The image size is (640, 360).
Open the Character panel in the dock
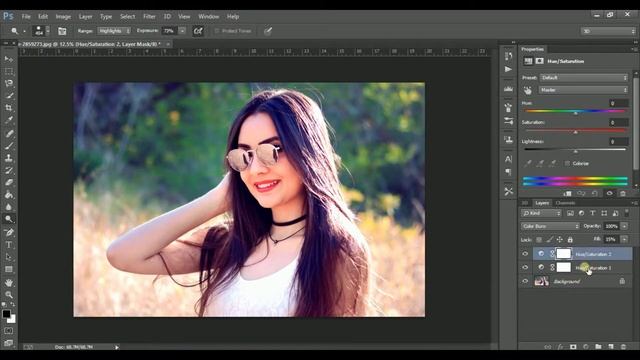(508, 159)
